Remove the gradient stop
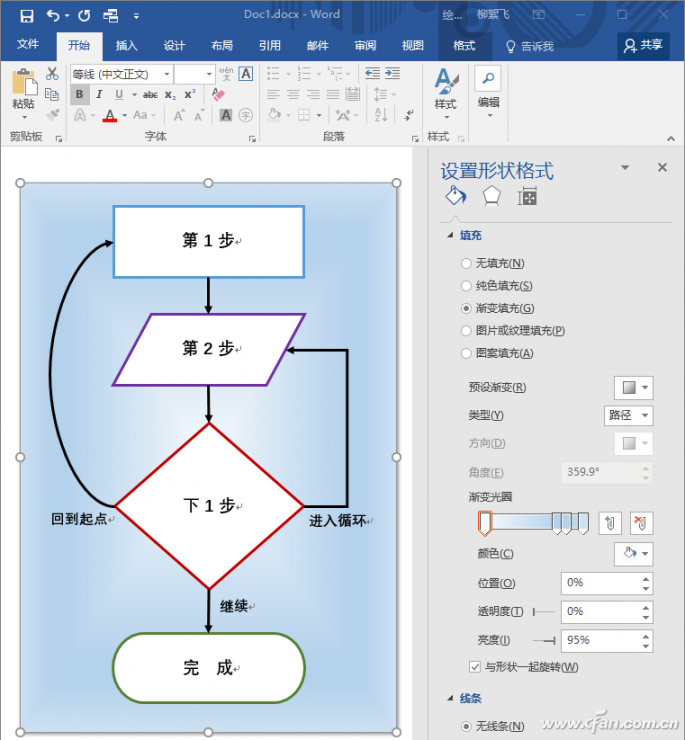 pyautogui.click(x=641, y=523)
